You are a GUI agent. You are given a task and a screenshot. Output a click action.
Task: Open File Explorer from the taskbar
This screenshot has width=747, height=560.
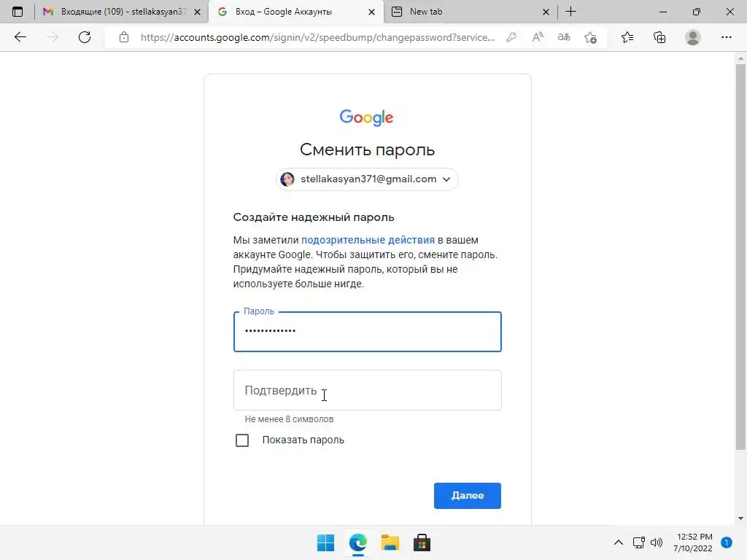pos(390,542)
